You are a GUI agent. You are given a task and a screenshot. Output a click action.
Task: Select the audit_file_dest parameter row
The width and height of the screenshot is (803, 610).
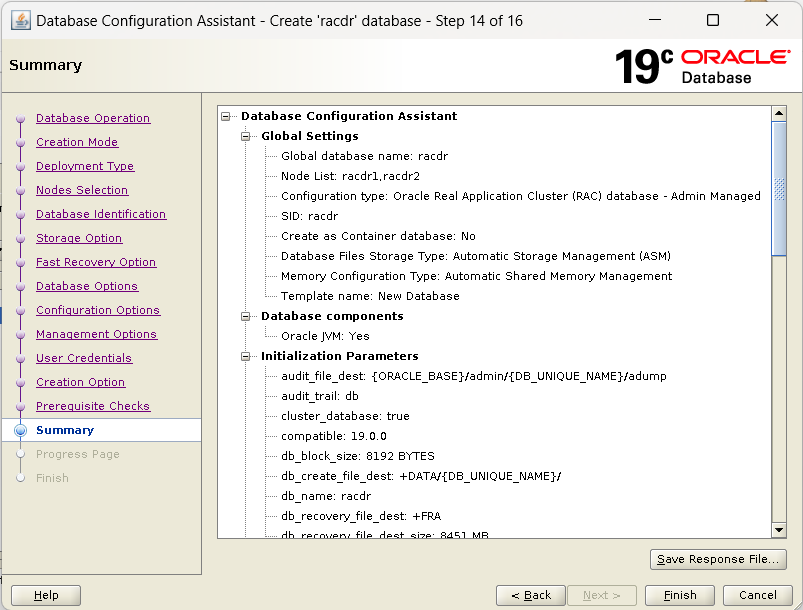[474, 376]
